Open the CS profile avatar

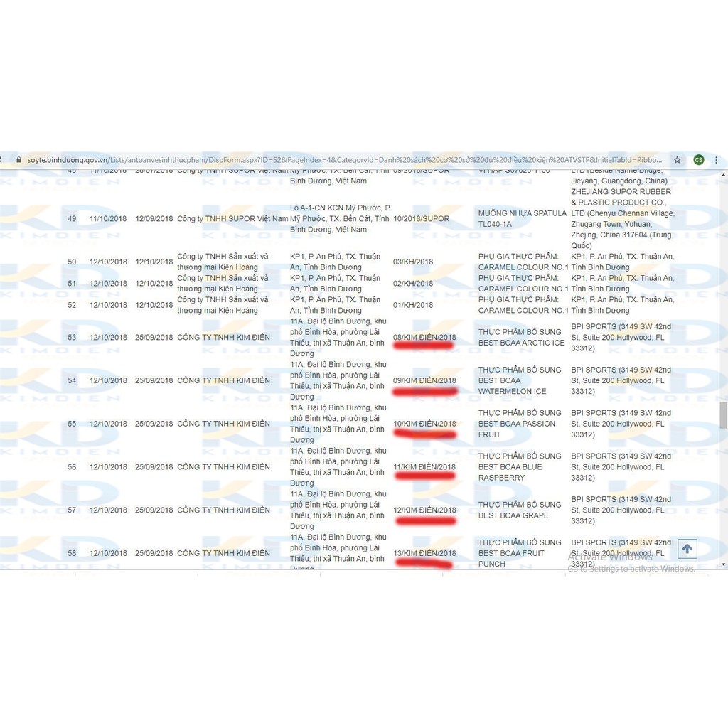tap(699, 160)
